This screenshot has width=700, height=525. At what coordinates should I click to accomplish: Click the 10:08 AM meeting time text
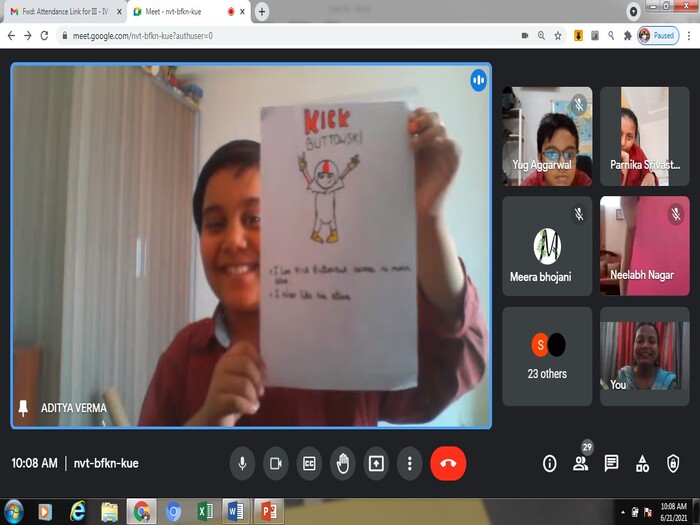(34, 463)
